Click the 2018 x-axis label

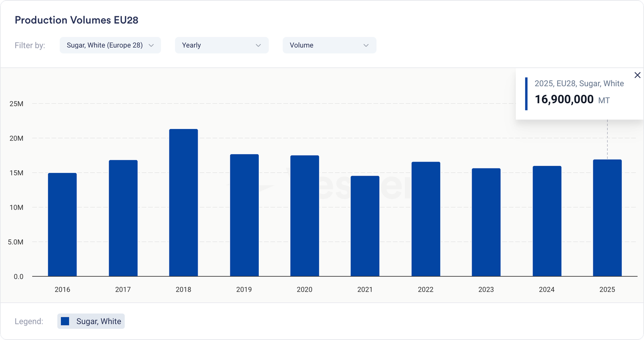[184, 289]
